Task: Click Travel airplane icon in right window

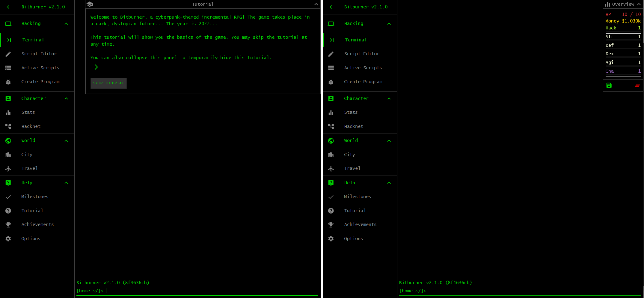Action: tap(331, 169)
